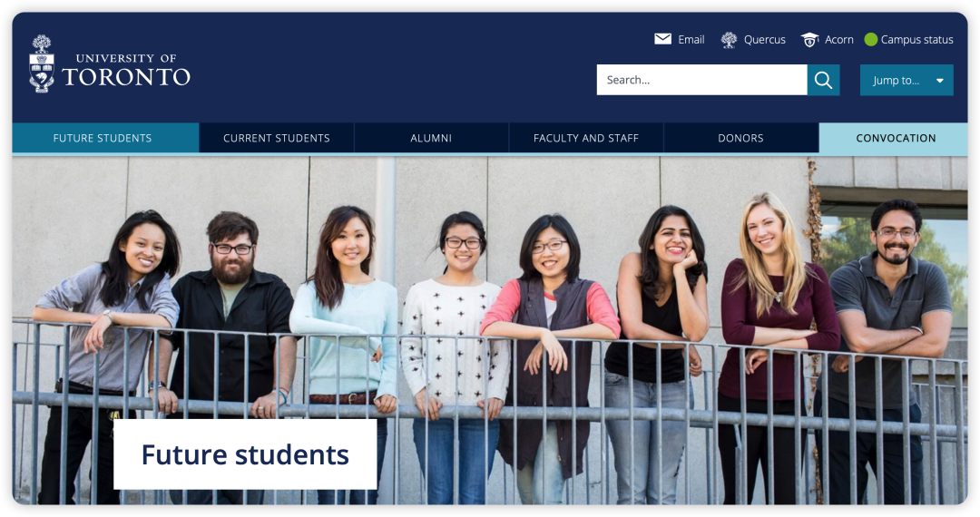
Task: Click the Email text link
Action: tap(691, 39)
